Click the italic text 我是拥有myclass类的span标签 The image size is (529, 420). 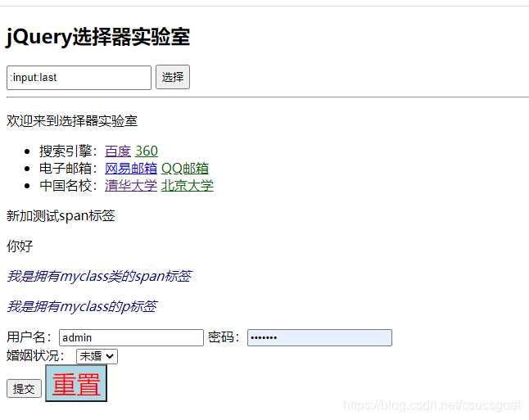99,276
